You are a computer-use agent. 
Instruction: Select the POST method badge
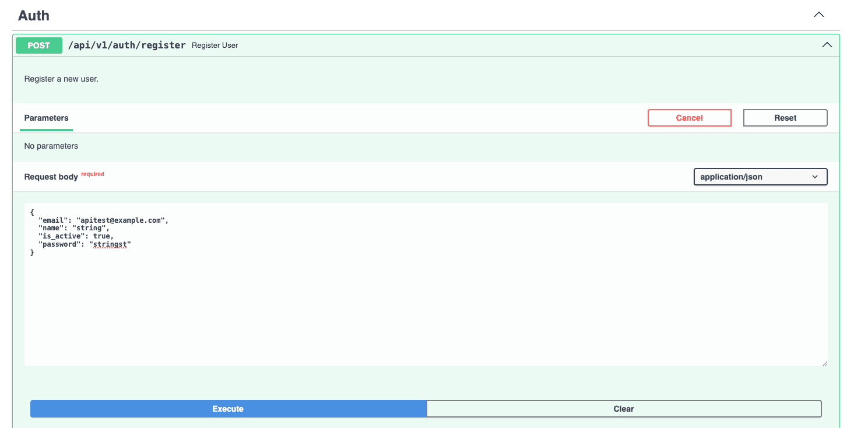[x=38, y=45]
